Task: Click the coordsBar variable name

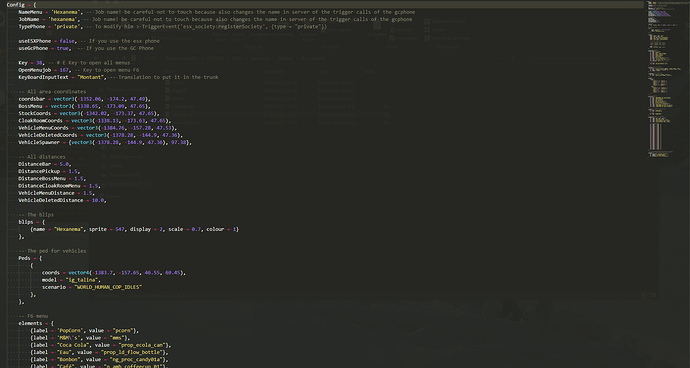Action: [x=31, y=99]
